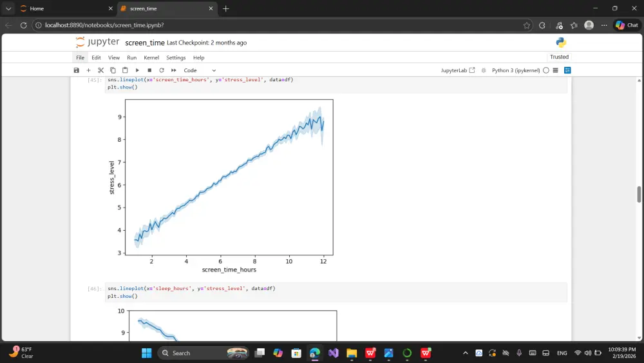Click Python 3 (ipykernel) kernel name
This screenshot has height=363, width=644.
(516, 70)
